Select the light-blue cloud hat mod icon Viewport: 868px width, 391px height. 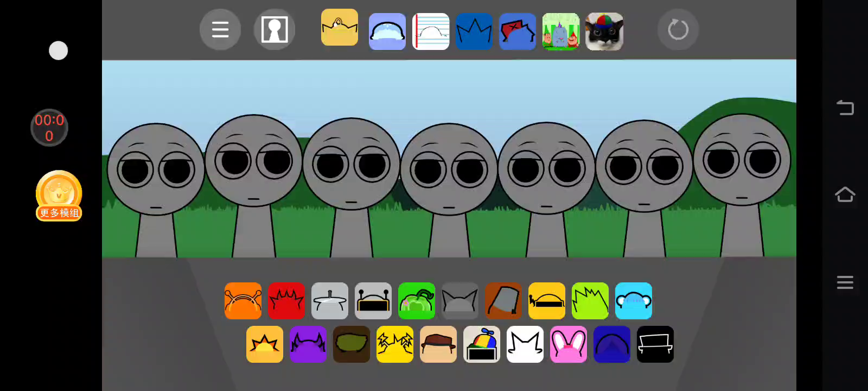click(x=387, y=31)
